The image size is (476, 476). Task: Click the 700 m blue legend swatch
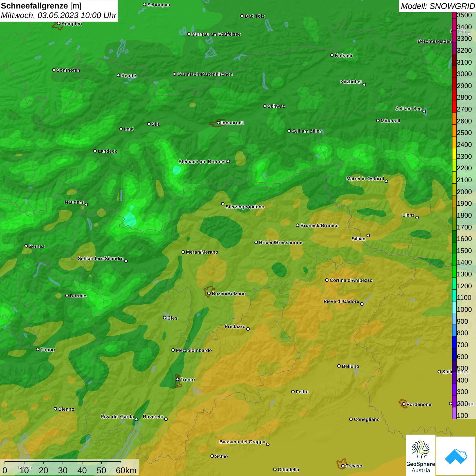point(454,342)
